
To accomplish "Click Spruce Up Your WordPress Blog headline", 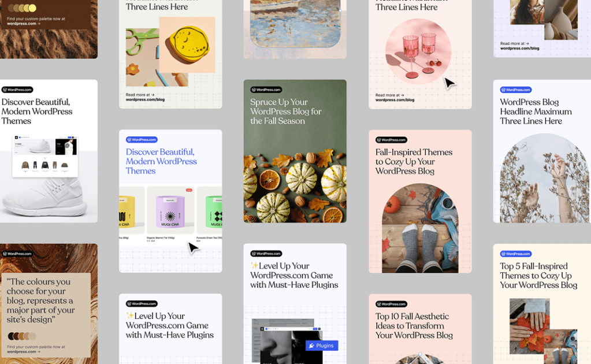I will (x=286, y=112).
